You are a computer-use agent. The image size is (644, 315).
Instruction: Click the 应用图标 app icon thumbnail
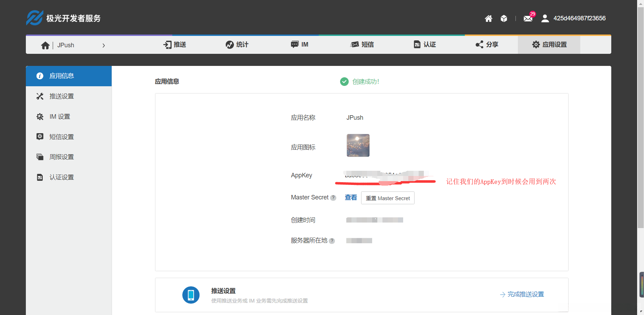[x=358, y=145]
